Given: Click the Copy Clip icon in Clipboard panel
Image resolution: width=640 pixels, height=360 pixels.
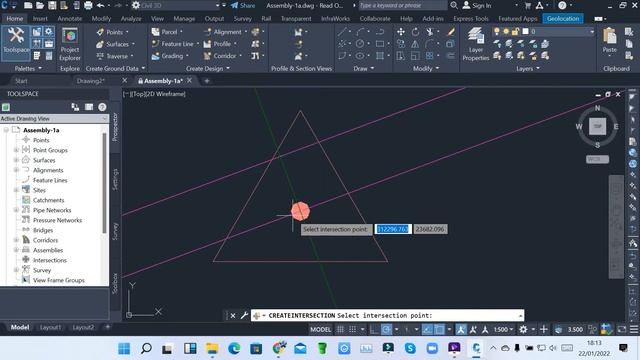Looking at the screenshot, I should (629, 44).
